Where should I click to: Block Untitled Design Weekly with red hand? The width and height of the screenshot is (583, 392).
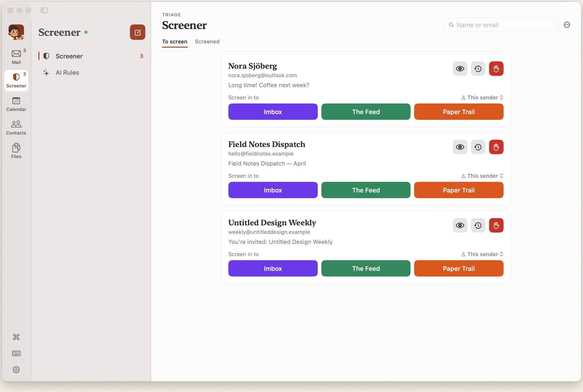point(496,225)
